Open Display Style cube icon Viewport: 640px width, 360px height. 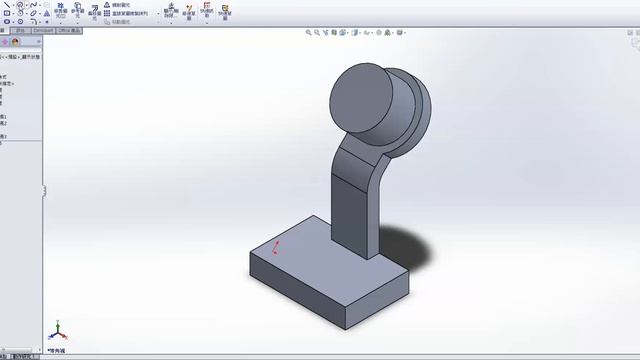point(355,33)
